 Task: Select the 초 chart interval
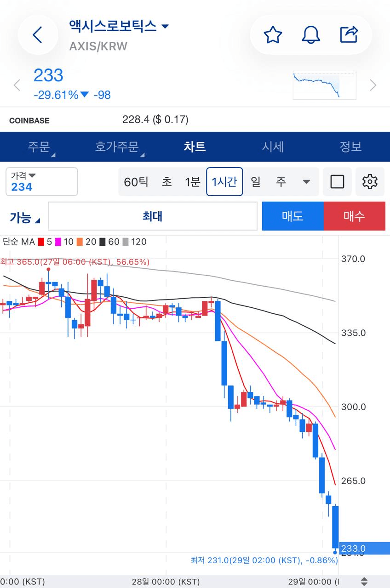coord(167,182)
